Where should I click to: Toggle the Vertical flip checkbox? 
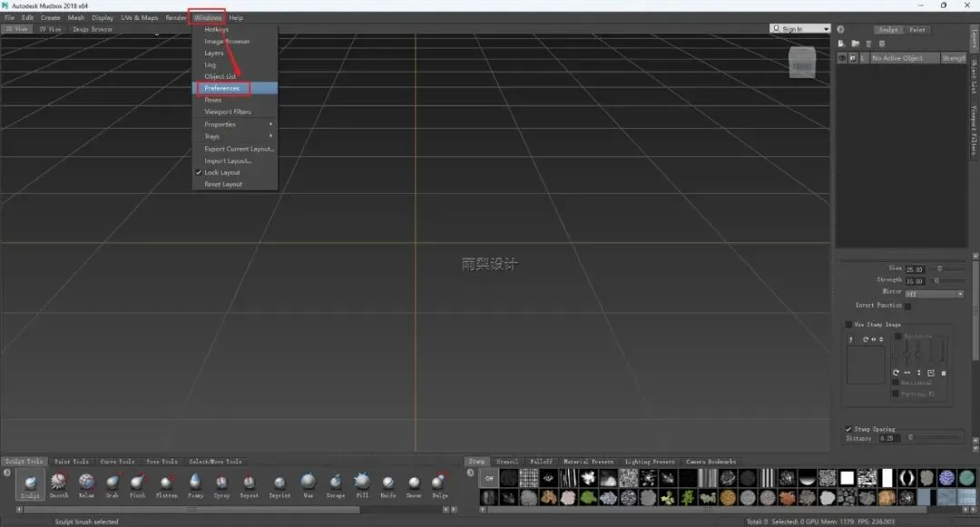895,394
